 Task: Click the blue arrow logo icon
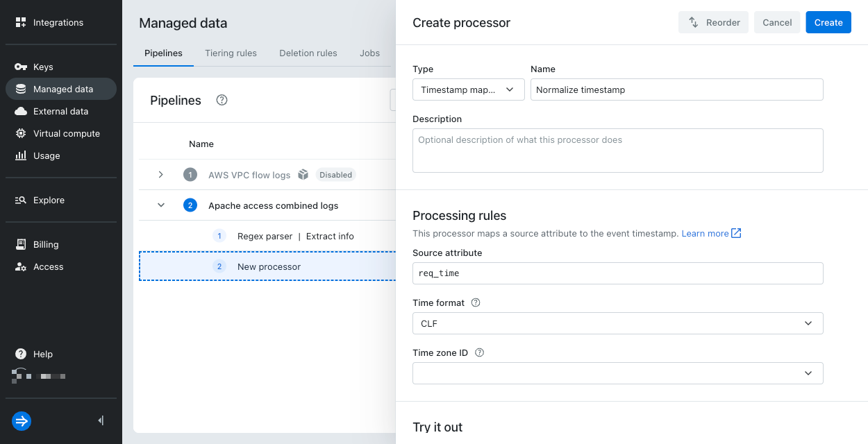(22, 420)
